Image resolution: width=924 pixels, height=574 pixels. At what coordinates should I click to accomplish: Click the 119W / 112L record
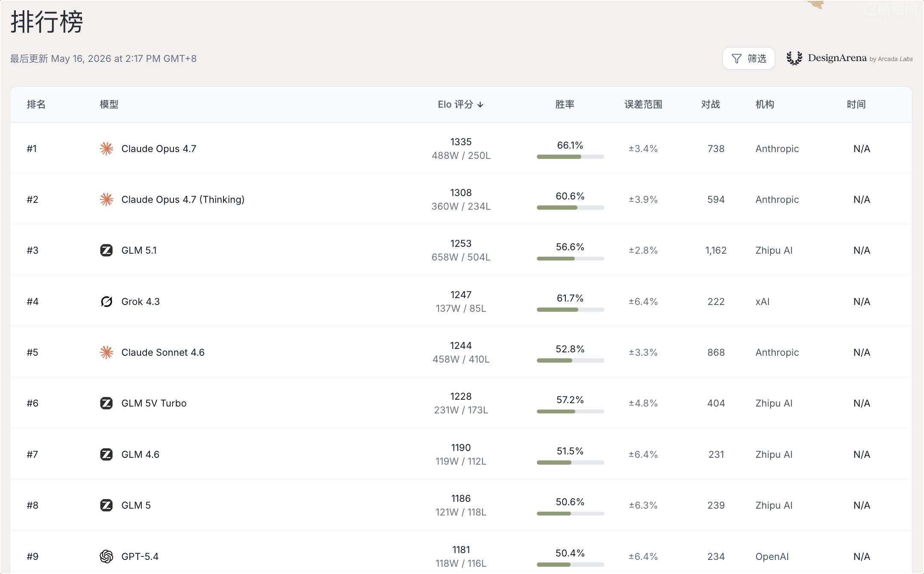pos(461,461)
